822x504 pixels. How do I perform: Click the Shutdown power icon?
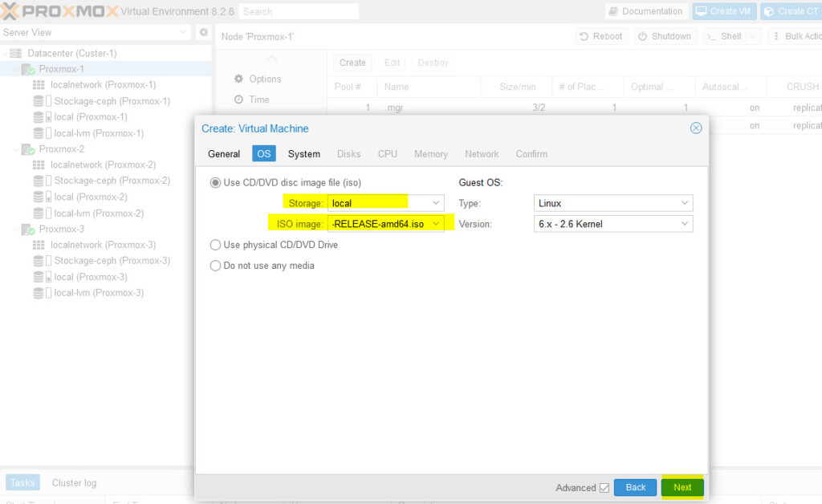point(642,36)
